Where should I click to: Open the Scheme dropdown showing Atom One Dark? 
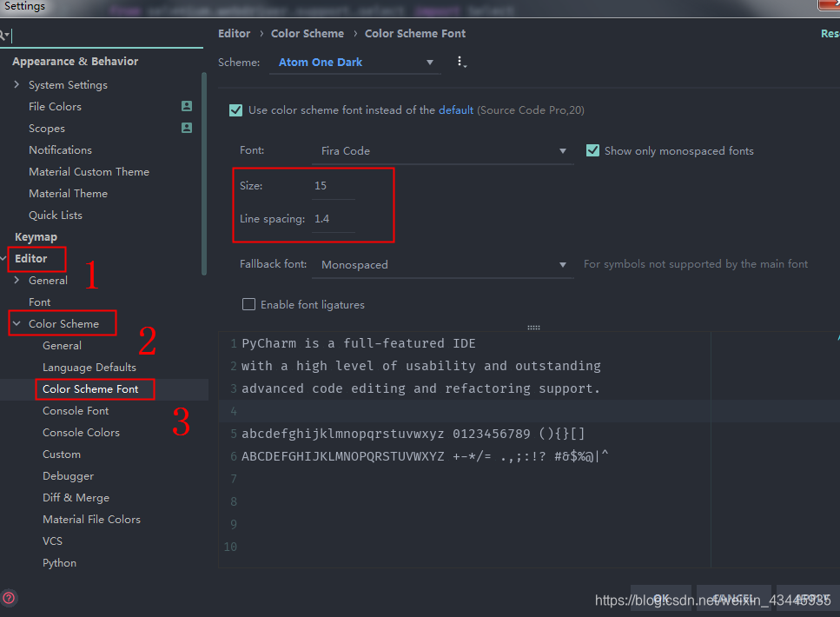tap(355, 63)
